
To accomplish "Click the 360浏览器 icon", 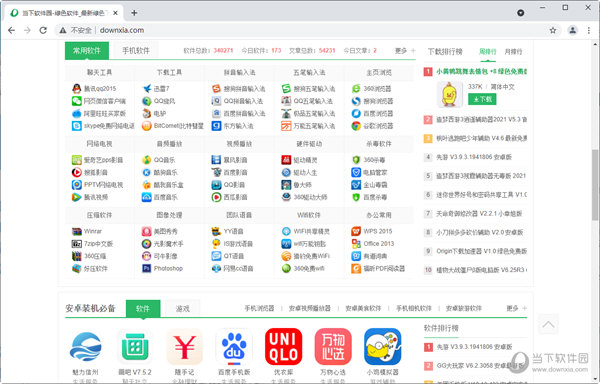I will pos(356,88).
